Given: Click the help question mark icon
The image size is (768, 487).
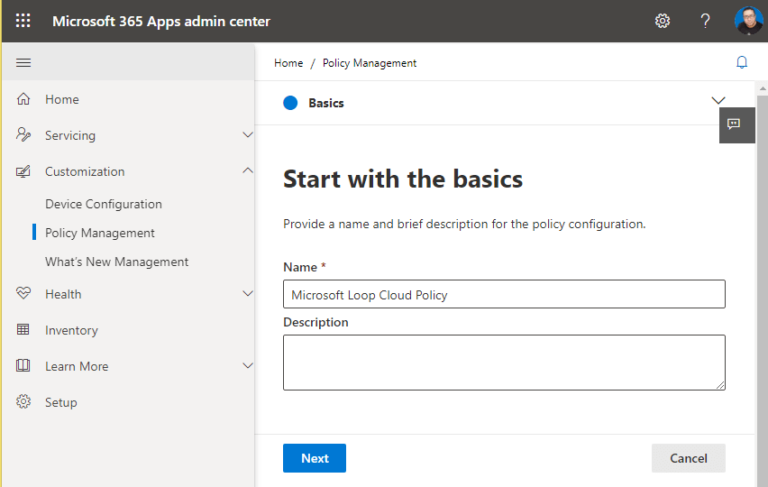Looking at the screenshot, I should pyautogui.click(x=705, y=21).
